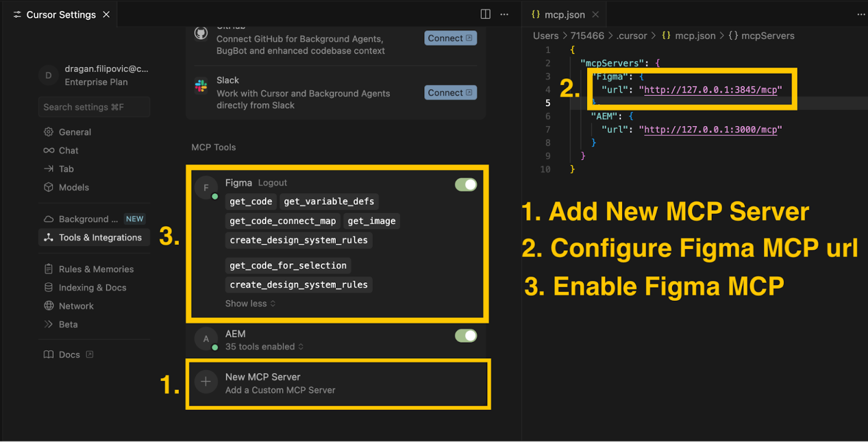Open the AEM url link in mcp.json
Screen dimensions: 868x442
711,129
